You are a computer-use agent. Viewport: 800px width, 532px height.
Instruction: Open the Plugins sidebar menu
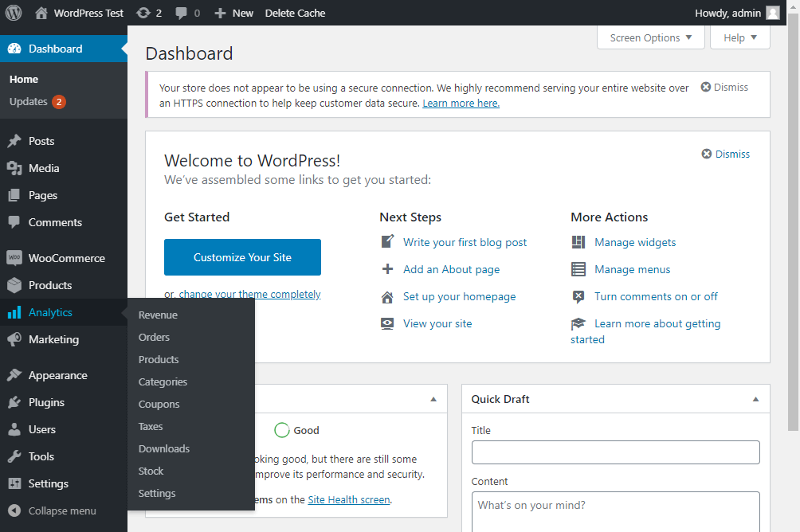coord(46,402)
